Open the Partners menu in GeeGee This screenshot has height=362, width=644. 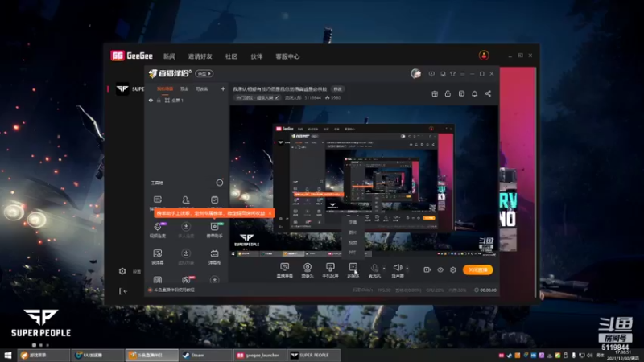point(256,56)
